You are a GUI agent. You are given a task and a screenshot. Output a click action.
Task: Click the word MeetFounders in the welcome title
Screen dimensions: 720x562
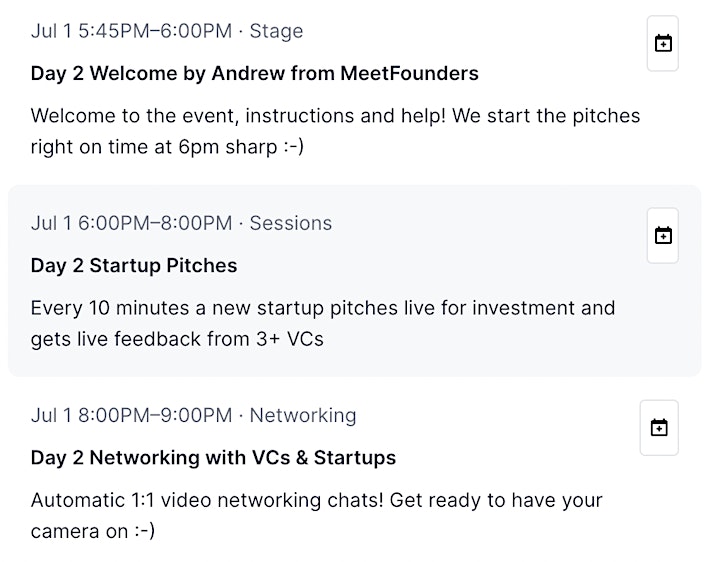409,73
